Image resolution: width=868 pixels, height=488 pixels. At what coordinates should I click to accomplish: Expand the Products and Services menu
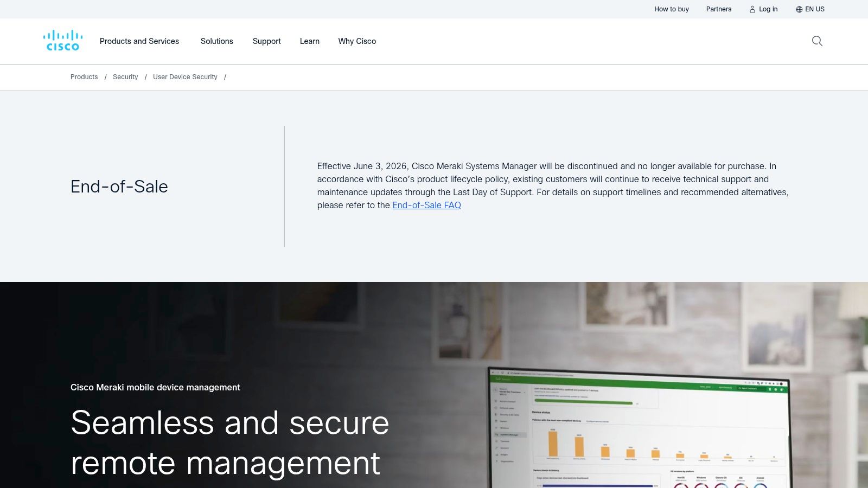pos(139,41)
